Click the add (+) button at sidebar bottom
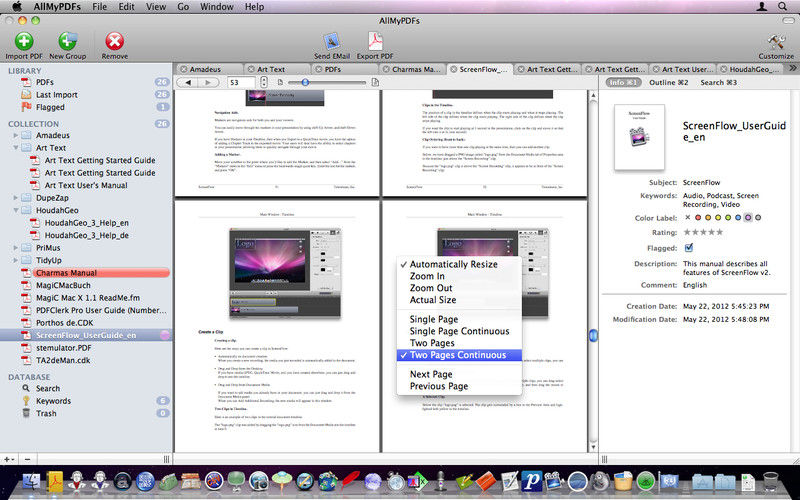This screenshot has height=500, width=800. click(8, 459)
